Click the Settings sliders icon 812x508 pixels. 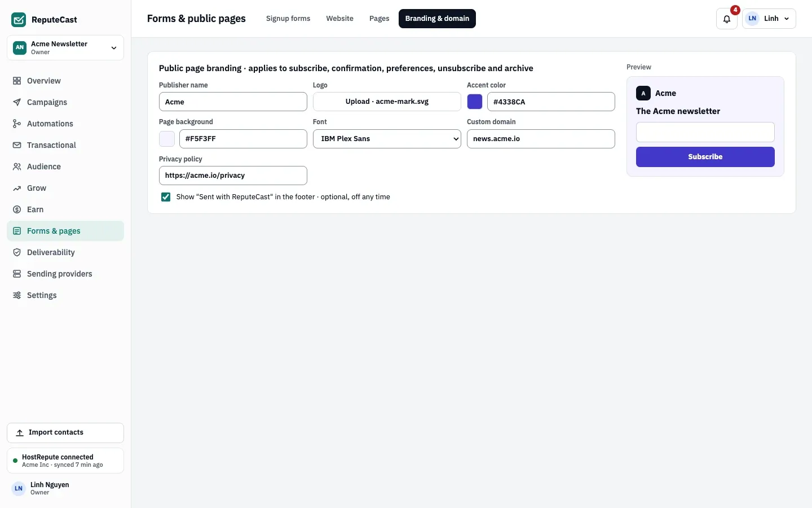coord(17,295)
